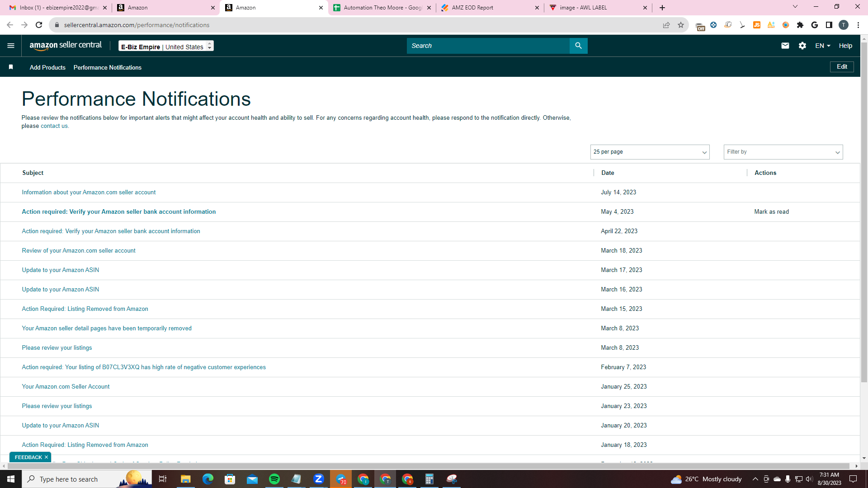This screenshot has width=868, height=488.
Task: Open the Windows notification center icon
Action: [853, 479]
